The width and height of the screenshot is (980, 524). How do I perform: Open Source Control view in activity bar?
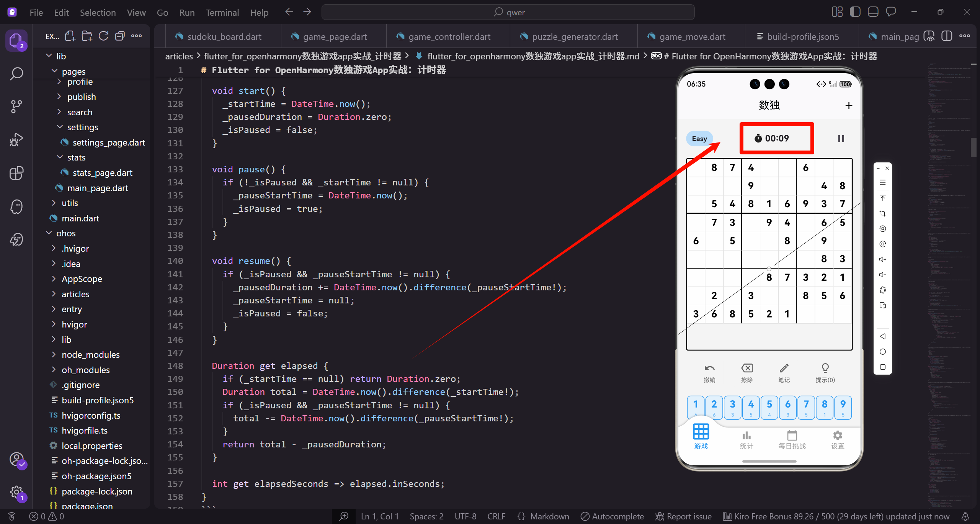[x=16, y=106]
